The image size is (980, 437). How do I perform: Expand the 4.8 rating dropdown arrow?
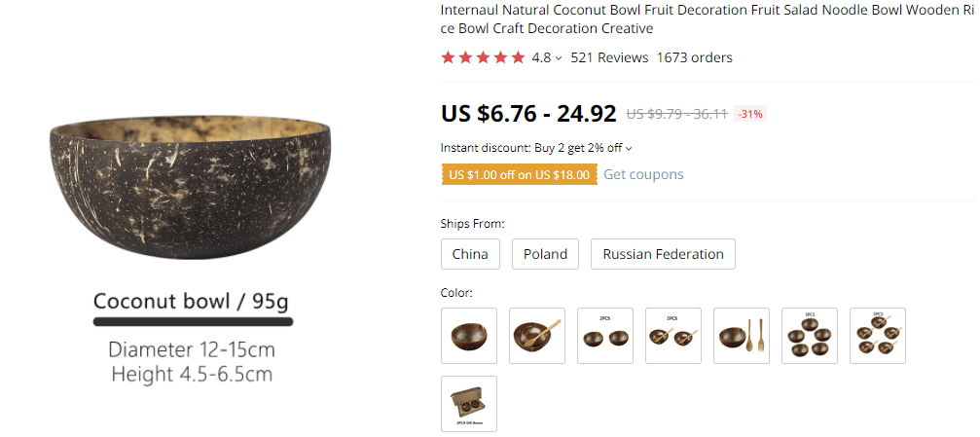pos(559,58)
